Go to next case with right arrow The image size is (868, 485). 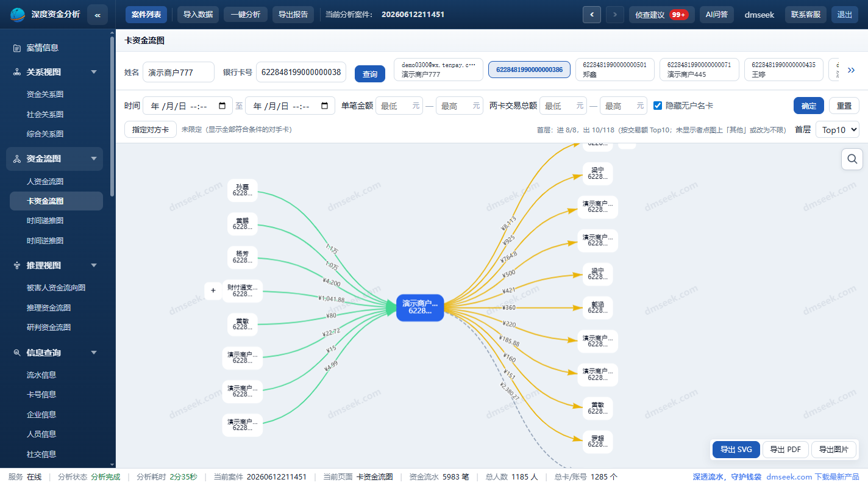tap(615, 15)
